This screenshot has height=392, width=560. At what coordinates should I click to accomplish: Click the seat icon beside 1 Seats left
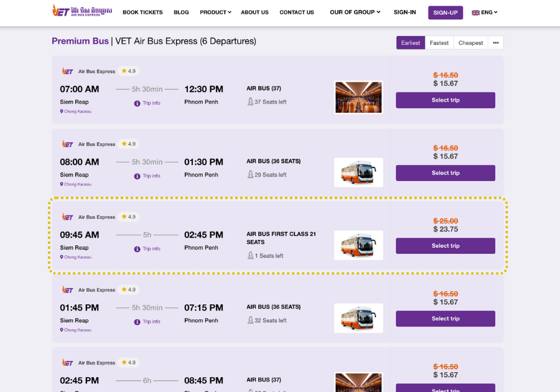(251, 256)
